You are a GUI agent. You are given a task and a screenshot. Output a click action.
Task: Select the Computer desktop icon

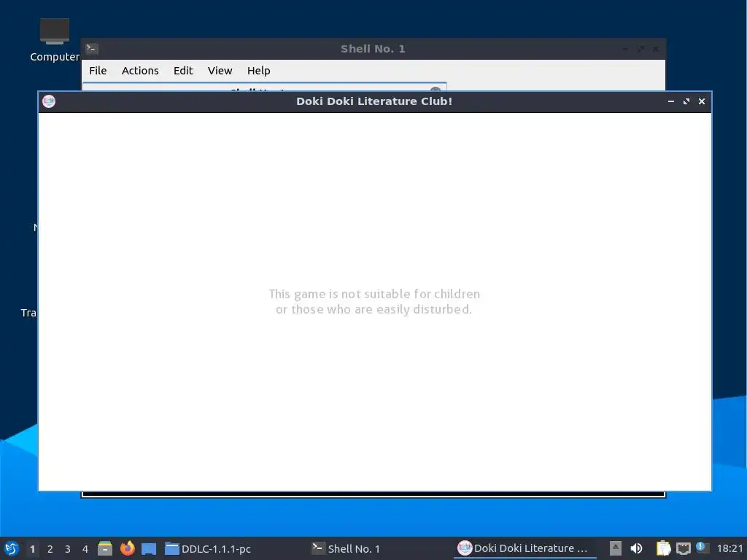point(54,40)
